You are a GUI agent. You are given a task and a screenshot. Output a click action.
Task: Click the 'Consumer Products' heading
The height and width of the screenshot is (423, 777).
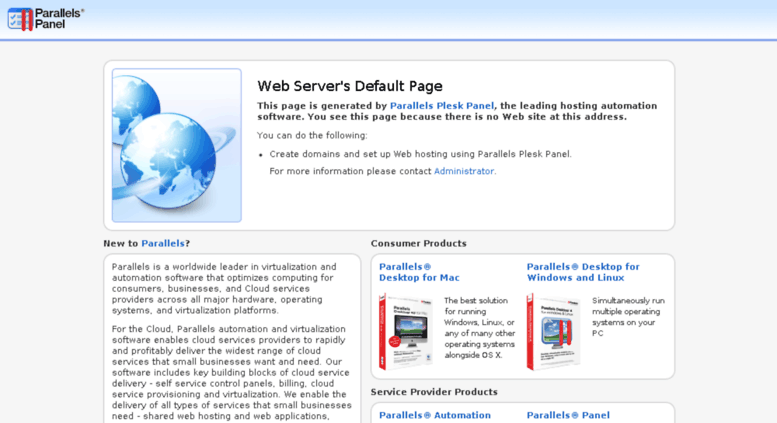[x=419, y=243]
